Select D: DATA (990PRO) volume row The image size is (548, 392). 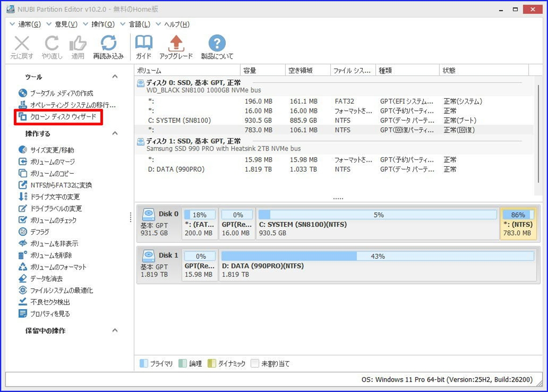point(334,170)
